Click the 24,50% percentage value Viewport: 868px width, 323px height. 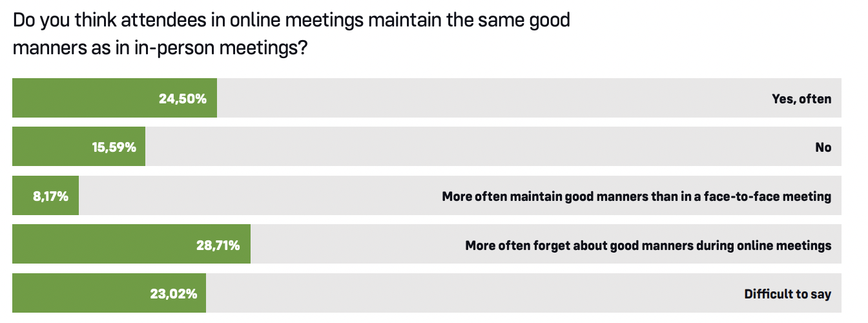coord(183,99)
